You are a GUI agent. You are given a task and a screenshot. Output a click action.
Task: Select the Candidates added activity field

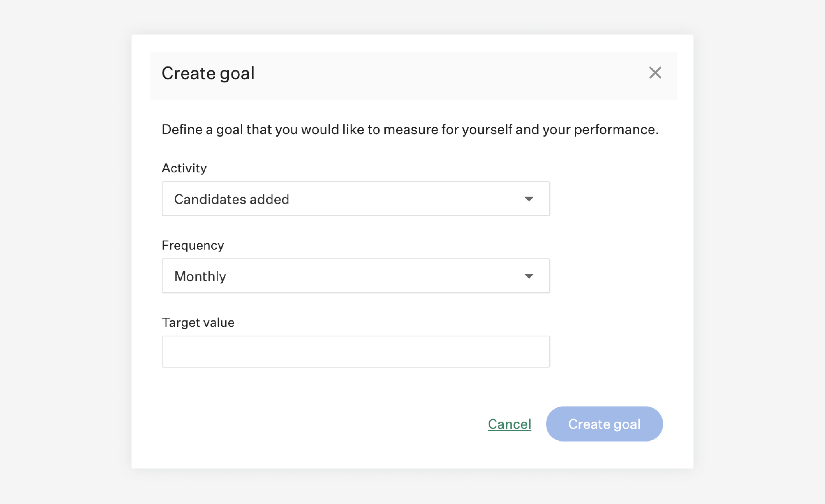tap(355, 199)
